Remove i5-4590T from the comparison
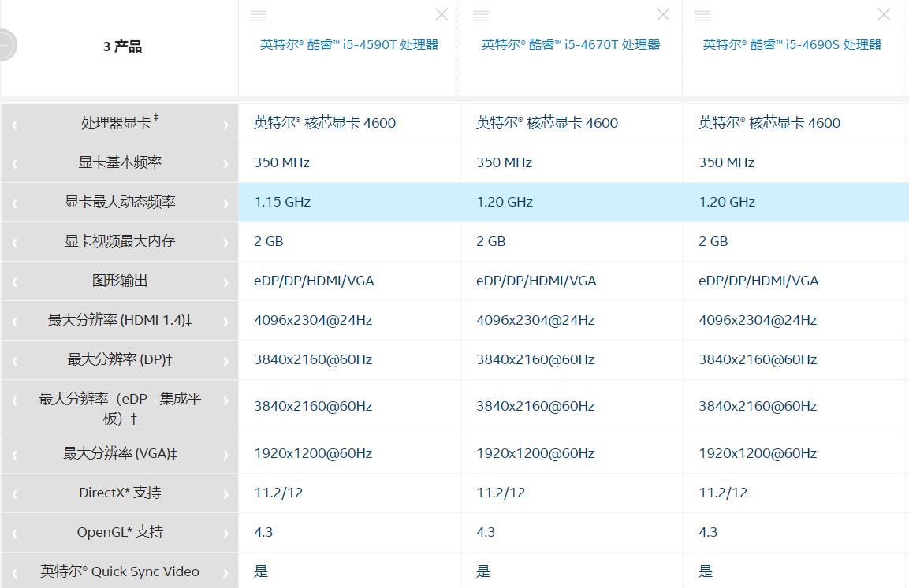Screen dimensions: 909x588 pos(441,13)
